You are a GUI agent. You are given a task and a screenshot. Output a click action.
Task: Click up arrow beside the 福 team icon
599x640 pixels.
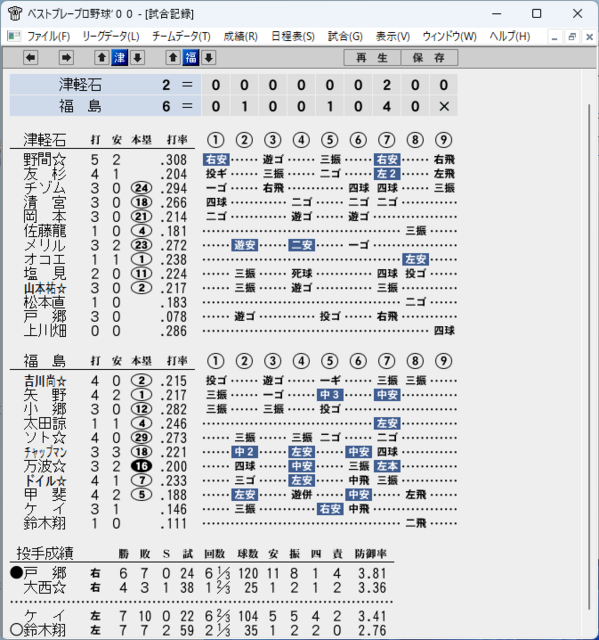173,58
